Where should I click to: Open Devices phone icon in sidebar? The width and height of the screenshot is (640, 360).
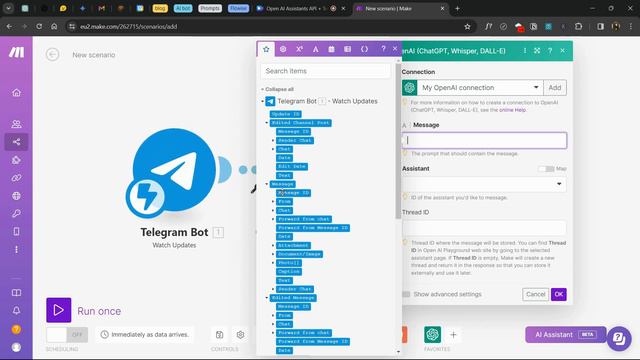click(16, 231)
